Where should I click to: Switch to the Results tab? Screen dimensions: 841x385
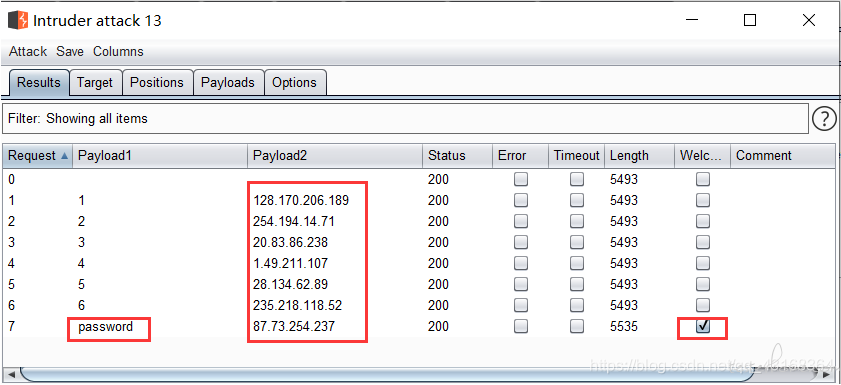39,83
